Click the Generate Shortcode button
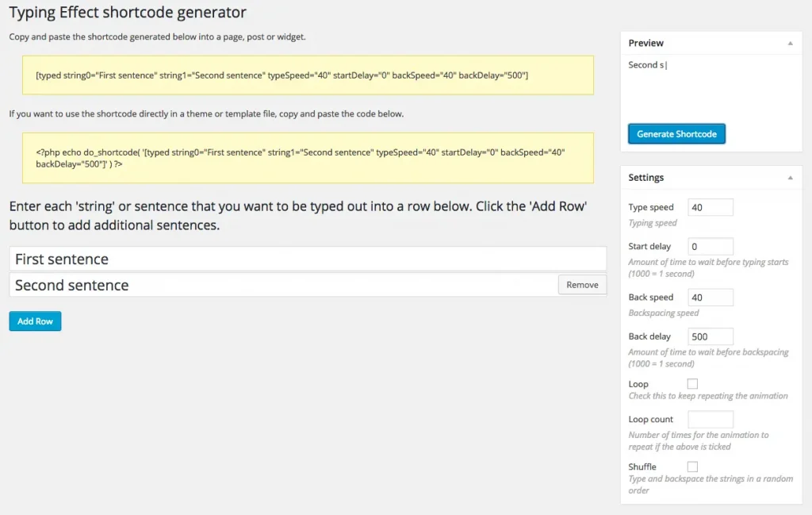 point(676,133)
